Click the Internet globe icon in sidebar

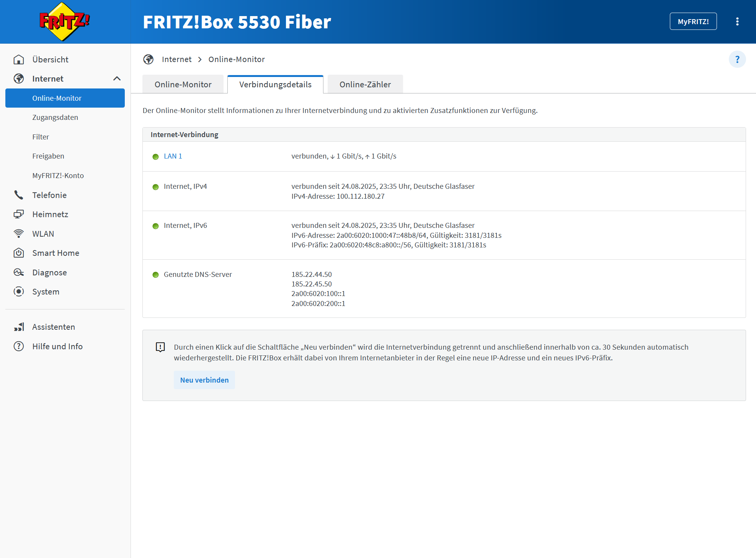(19, 79)
